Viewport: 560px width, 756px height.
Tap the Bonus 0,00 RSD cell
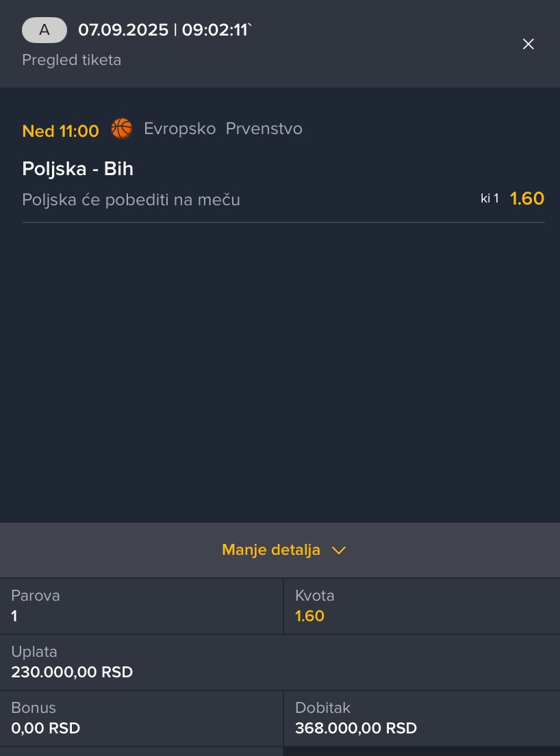(141, 718)
